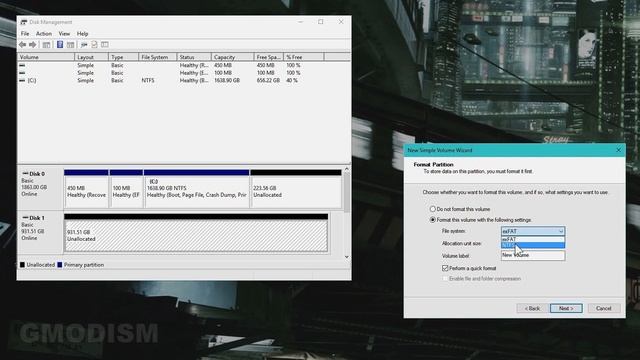Choose NTFS in the dropdown list
The width and height of the screenshot is (640, 360).
(x=533, y=245)
